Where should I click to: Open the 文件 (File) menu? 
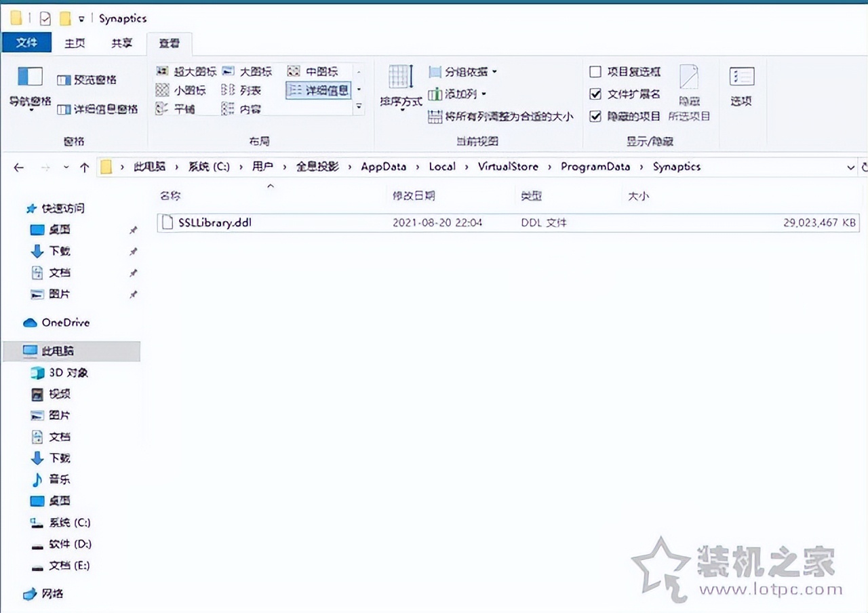point(26,43)
